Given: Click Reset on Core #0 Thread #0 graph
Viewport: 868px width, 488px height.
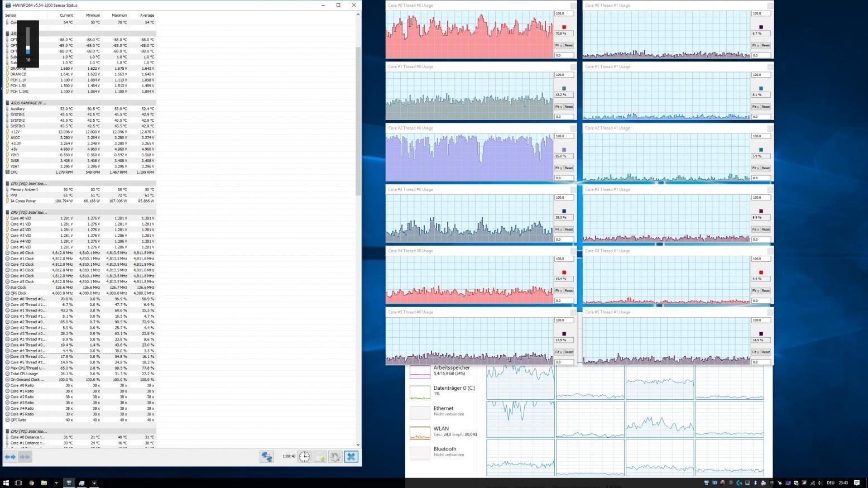Looking at the screenshot, I should pos(569,45).
